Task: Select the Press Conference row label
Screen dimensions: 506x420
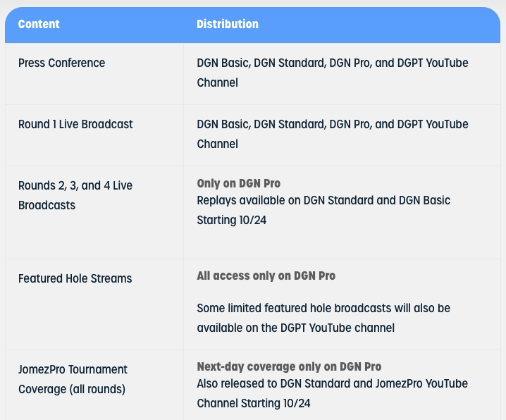Action: (61, 63)
